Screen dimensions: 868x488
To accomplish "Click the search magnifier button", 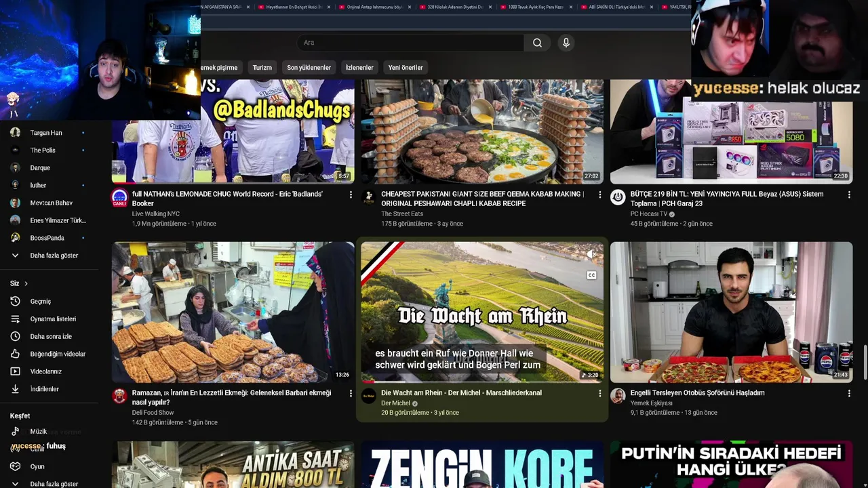I will (537, 43).
